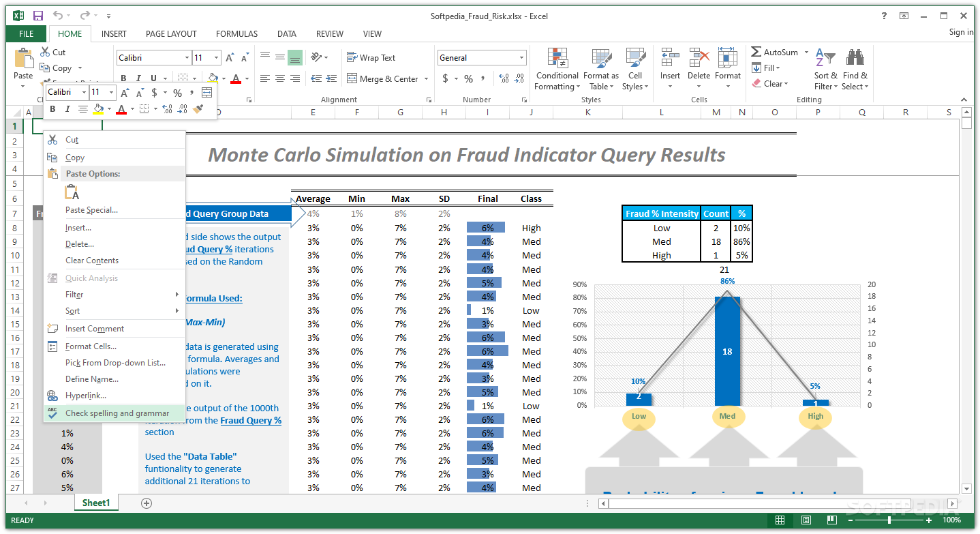Click the Clear button in Editing group

(x=770, y=84)
